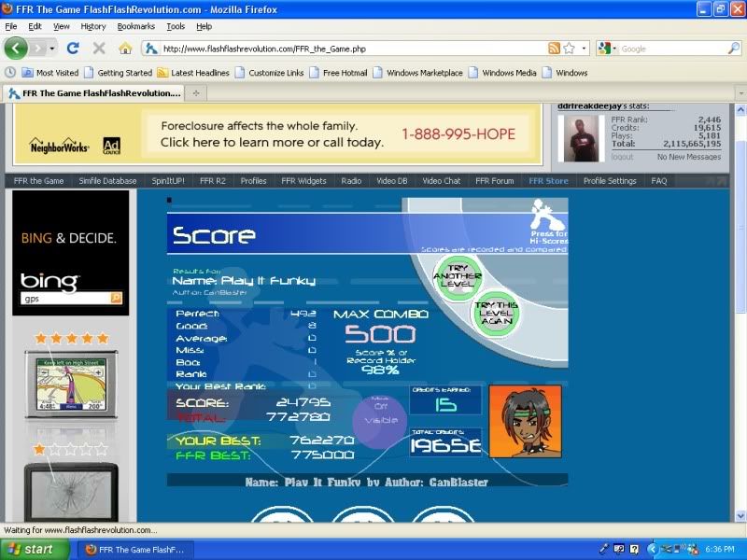Open the Bookmarks menu

pos(136,26)
